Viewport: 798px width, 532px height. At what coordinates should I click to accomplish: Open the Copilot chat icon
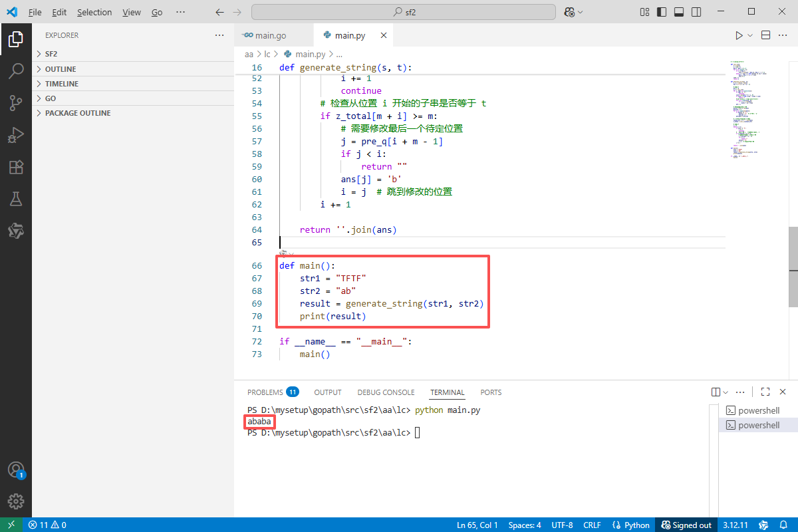569,12
